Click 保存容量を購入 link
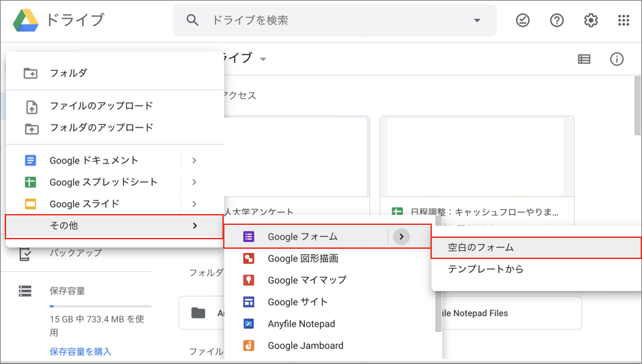 pyautogui.click(x=81, y=351)
